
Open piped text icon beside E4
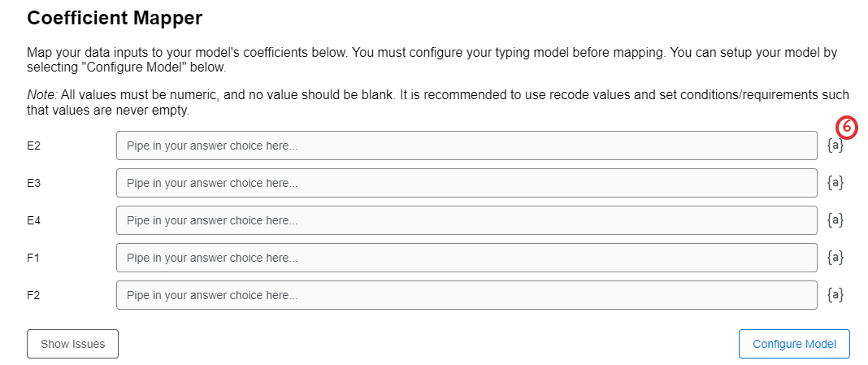pos(835,220)
